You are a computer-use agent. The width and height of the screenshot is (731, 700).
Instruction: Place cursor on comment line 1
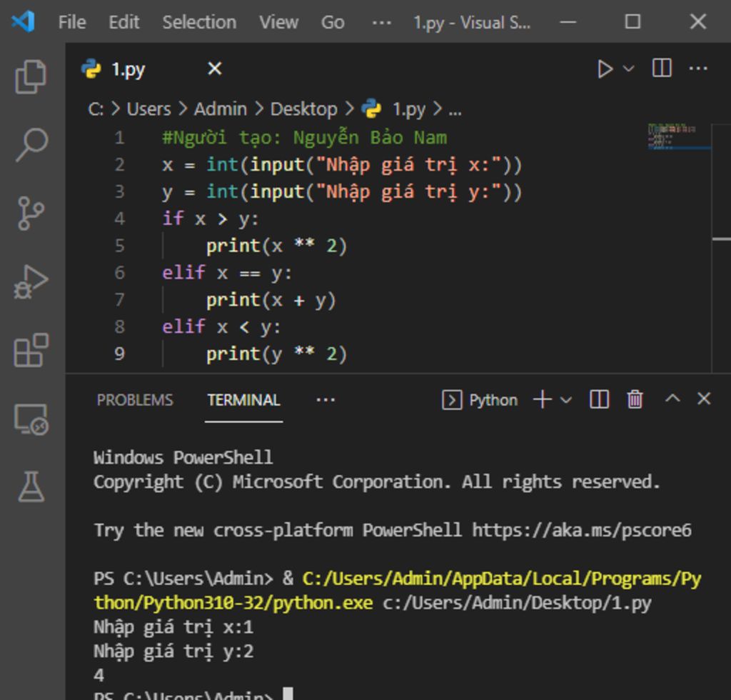304,138
